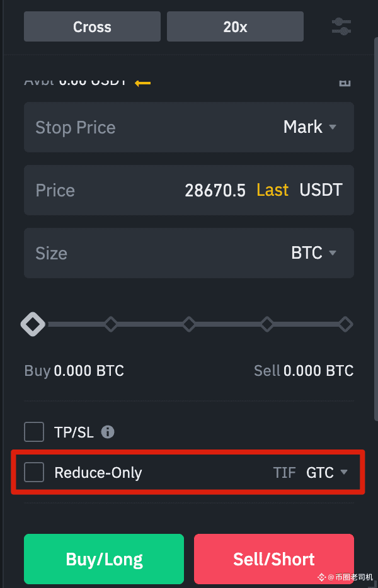The image size is (378, 588).
Task: Open the GTC time-in-force dropdown
Action: 327,473
